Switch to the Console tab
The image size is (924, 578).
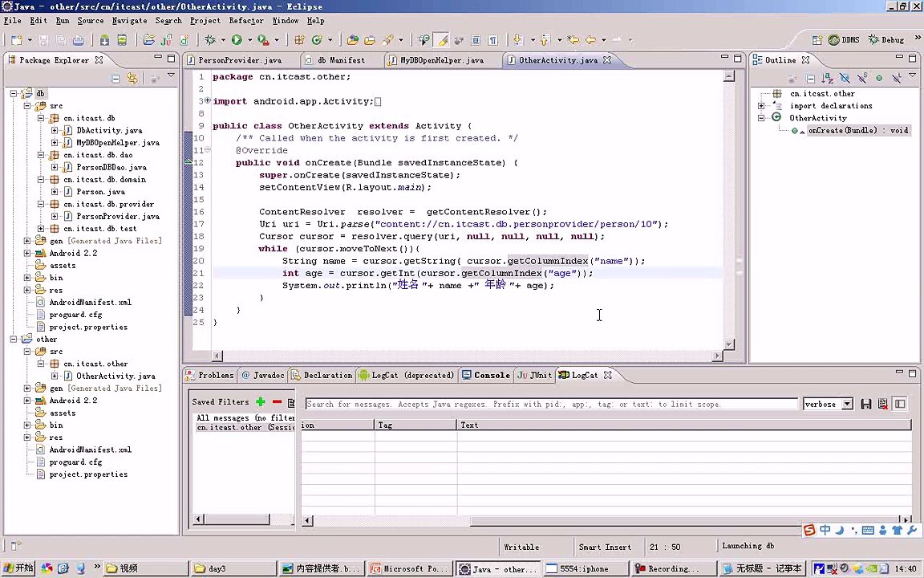[486, 375]
